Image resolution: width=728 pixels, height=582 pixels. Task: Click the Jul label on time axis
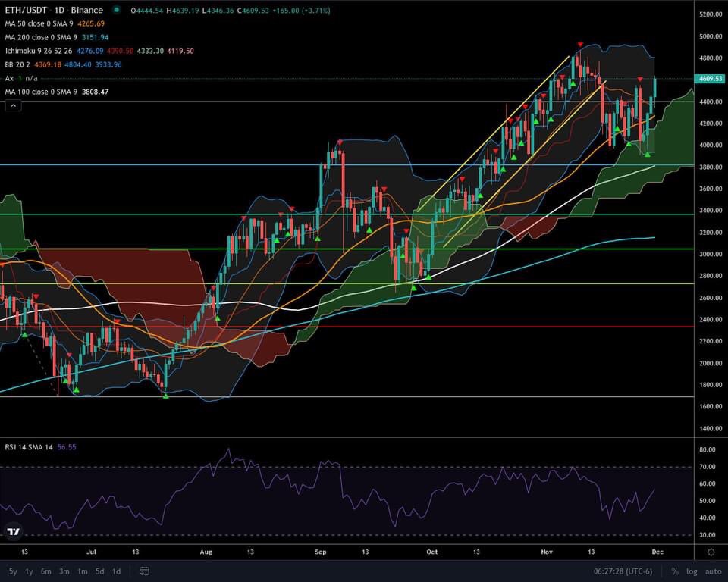point(92,552)
